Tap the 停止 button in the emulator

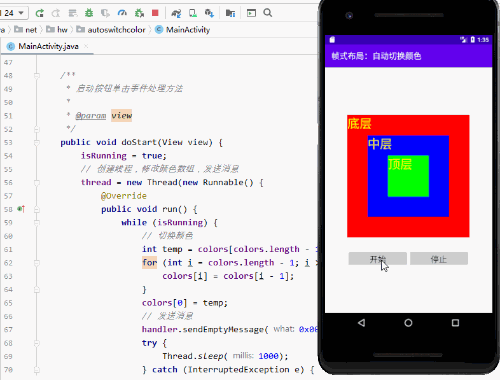[x=439, y=259]
